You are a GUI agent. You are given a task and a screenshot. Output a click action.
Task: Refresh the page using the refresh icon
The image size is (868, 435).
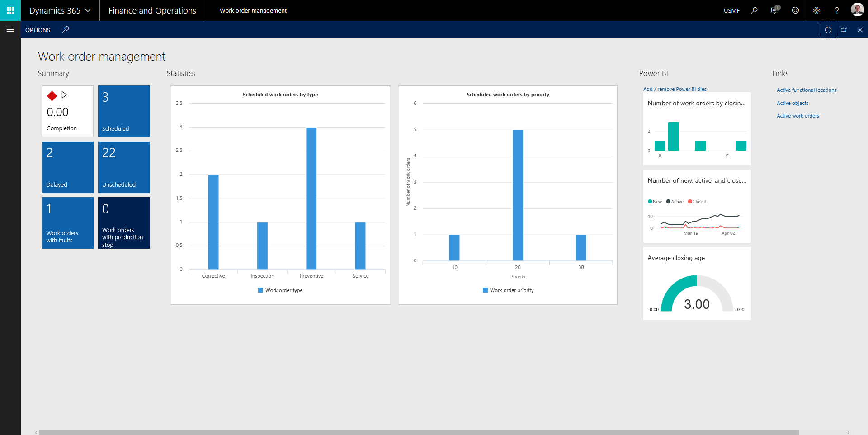point(828,30)
